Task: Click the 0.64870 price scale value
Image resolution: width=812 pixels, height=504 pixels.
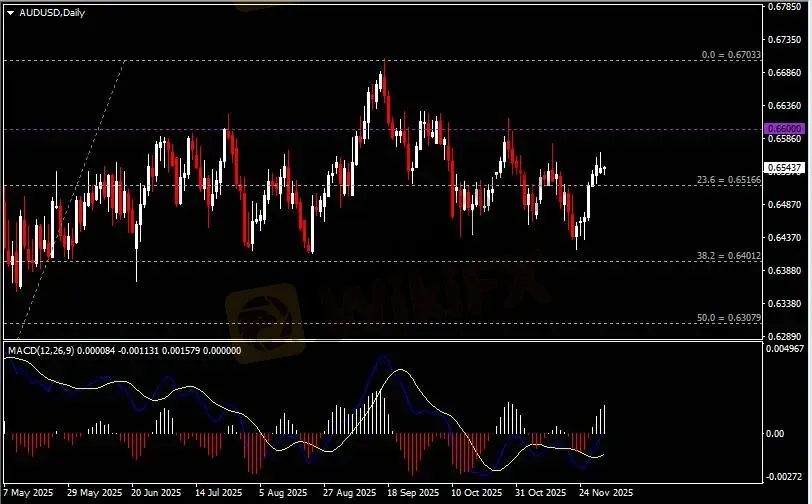Action: tap(785, 205)
